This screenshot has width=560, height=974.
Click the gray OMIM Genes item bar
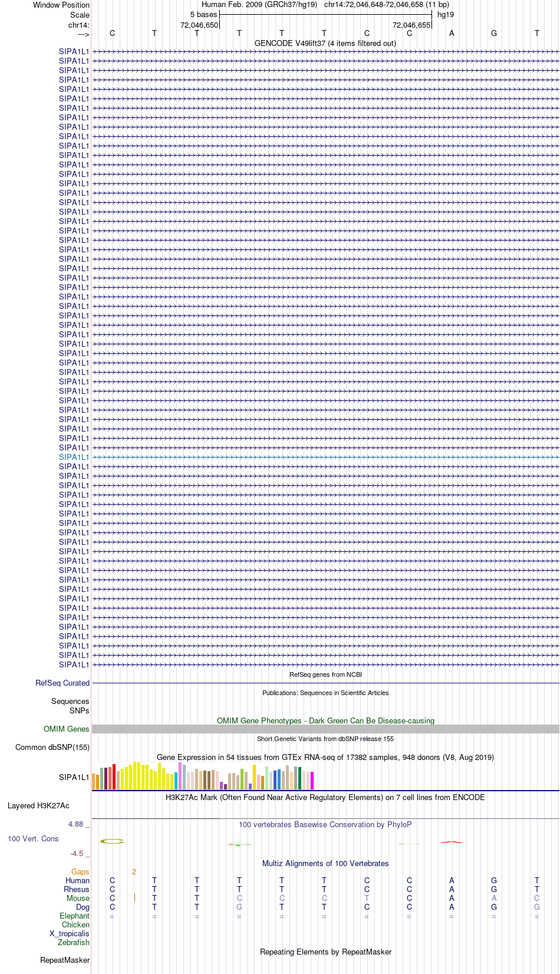click(325, 729)
